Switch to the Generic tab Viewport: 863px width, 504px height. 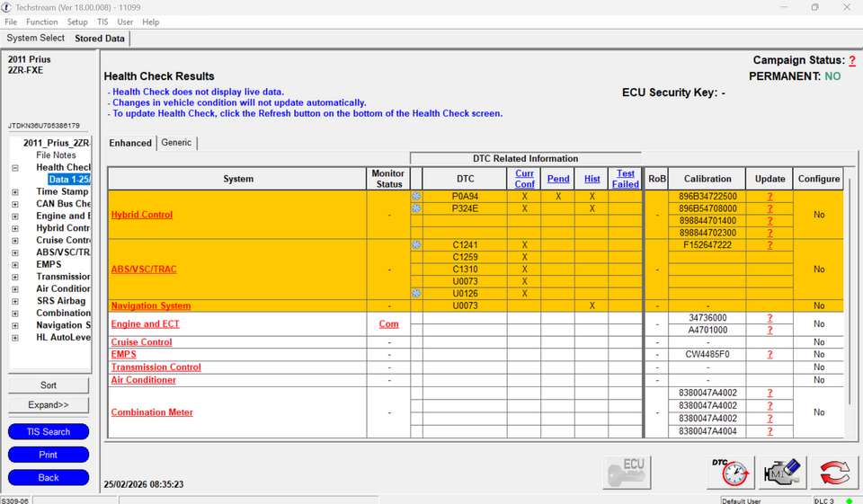[176, 143]
